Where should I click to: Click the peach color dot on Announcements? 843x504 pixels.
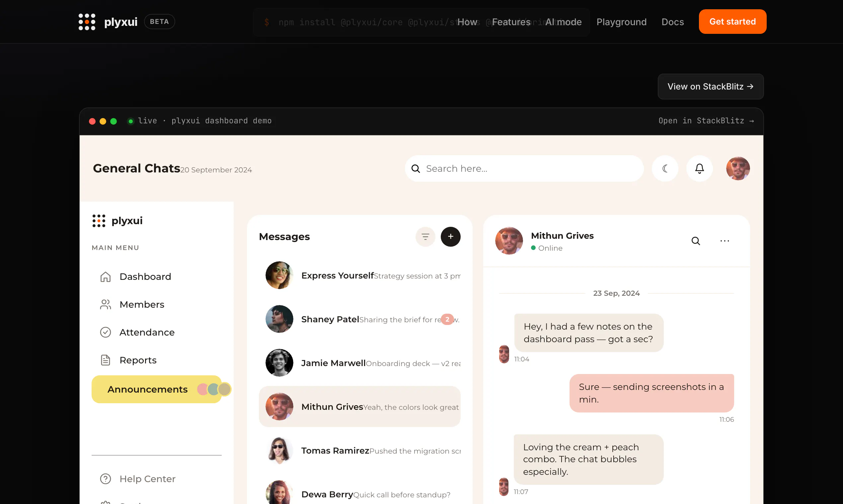pyautogui.click(x=202, y=390)
